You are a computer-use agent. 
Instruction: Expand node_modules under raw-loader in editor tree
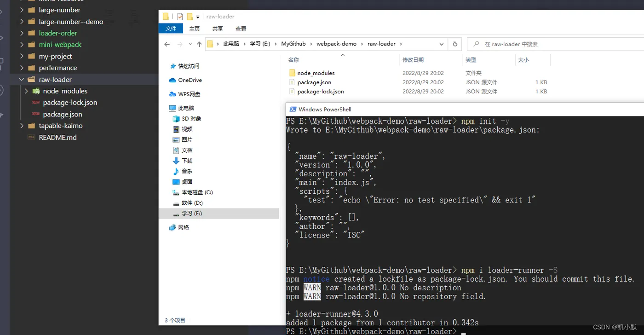[x=26, y=91]
